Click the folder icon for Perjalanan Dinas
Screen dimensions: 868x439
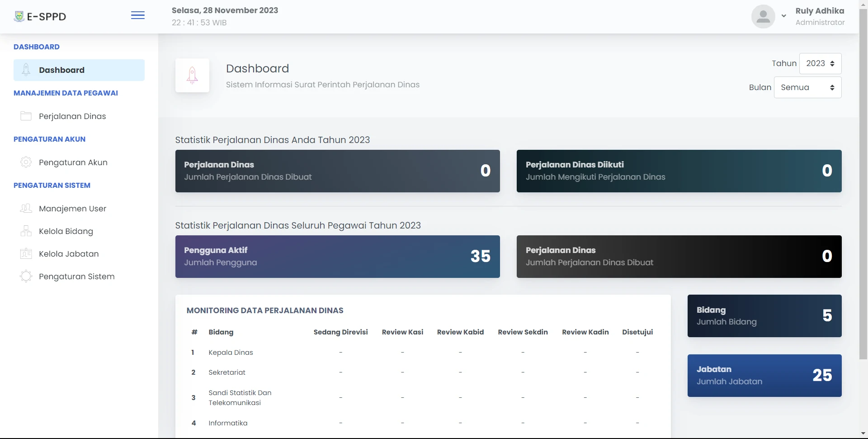point(26,116)
